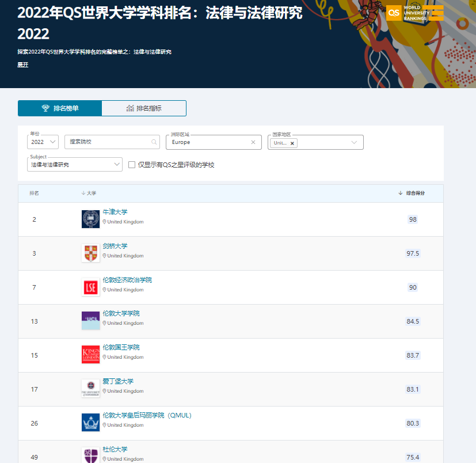The image size is (476, 463).
Task: Clear the Europe region filter
Action: (x=253, y=142)
